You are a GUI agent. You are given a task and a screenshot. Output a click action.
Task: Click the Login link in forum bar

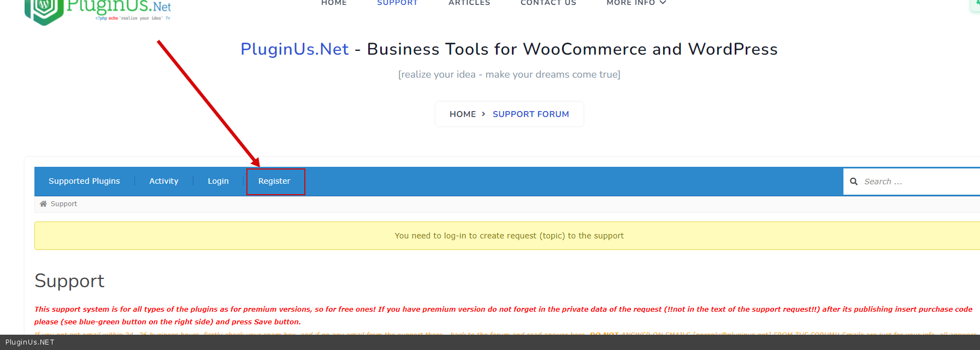coord(218,181)
